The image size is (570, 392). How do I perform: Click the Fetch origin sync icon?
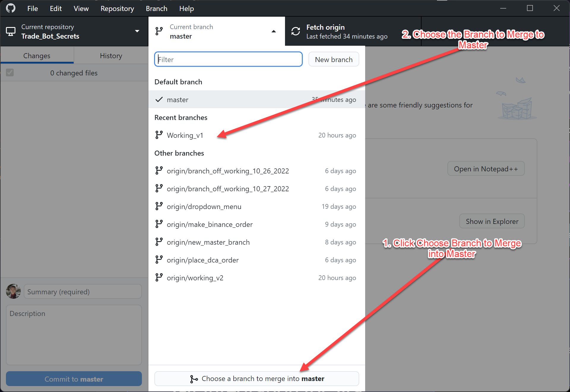[x=296, y=31]
